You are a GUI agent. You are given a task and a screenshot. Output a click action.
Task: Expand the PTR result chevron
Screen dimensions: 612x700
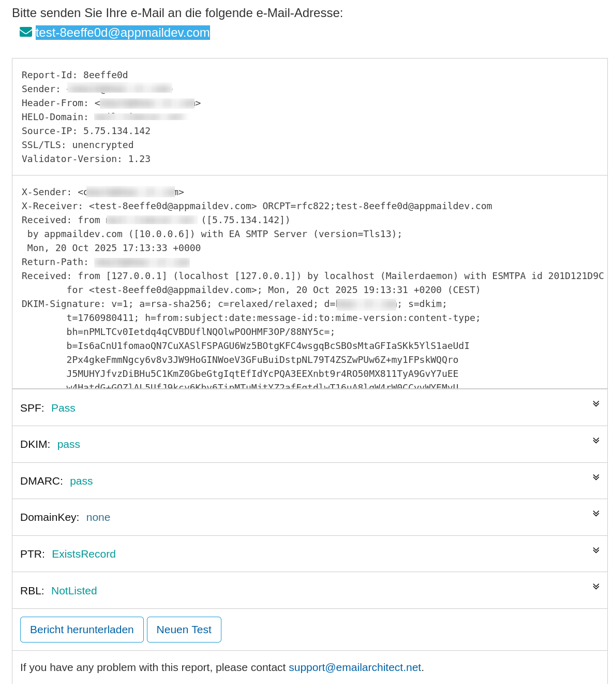pyautogui.click(x=596, y=550)
